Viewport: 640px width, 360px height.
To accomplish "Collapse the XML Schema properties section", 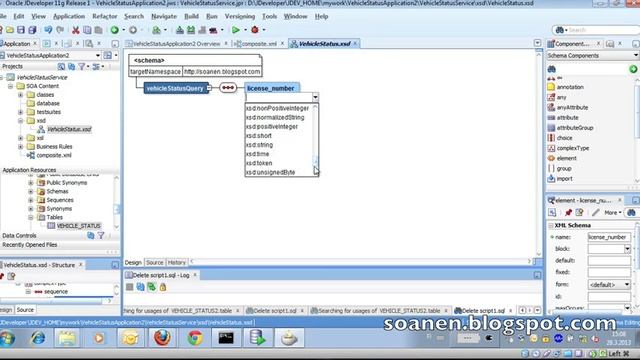I will tap(551, 225).
